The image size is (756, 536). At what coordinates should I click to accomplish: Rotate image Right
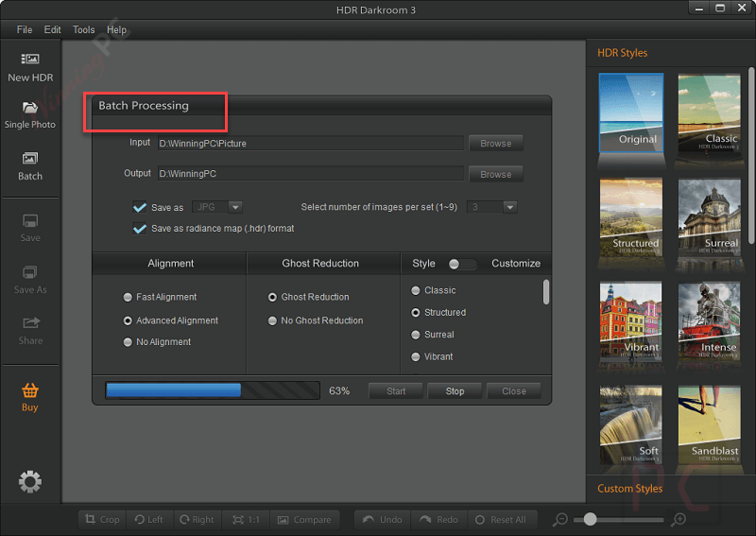(197, 520)
